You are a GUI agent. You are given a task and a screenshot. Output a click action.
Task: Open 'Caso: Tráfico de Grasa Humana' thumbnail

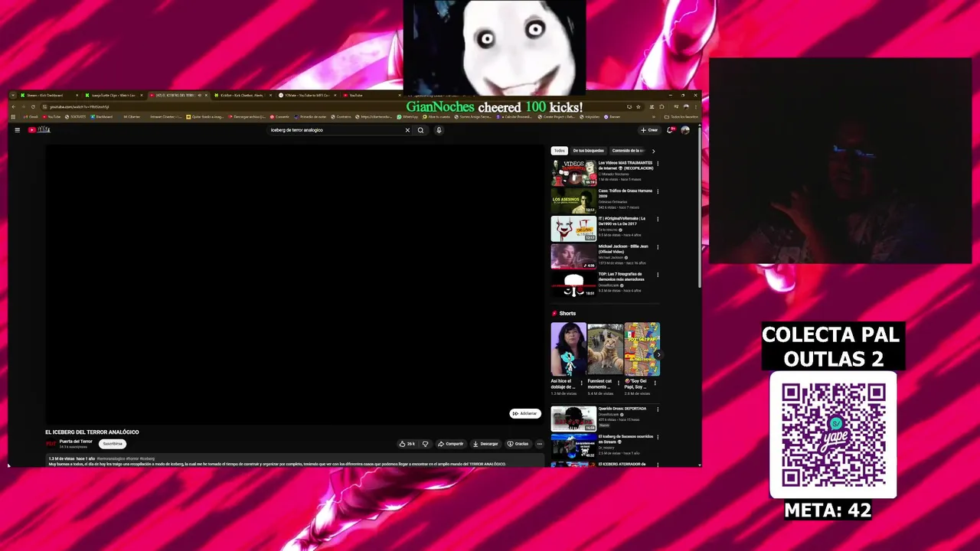click(573, 201)
